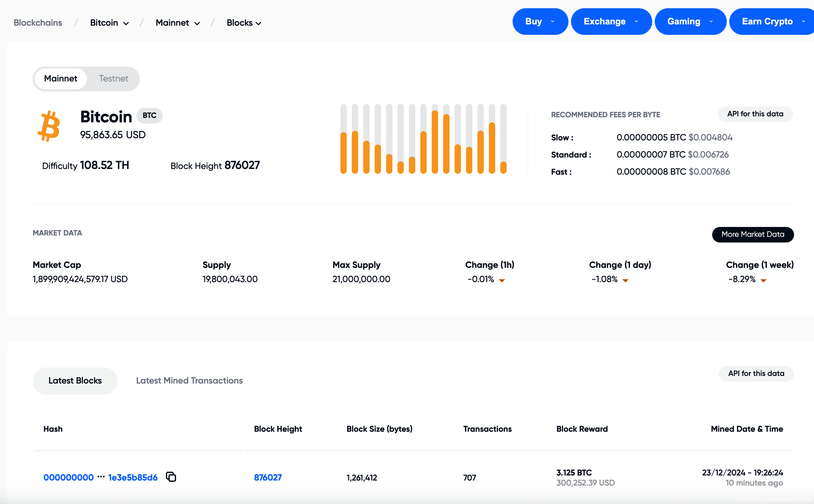Click the Change (1 day) down arrow indicator
The height and width of the screenshot is (504, 814).
[x=625, y=280]
